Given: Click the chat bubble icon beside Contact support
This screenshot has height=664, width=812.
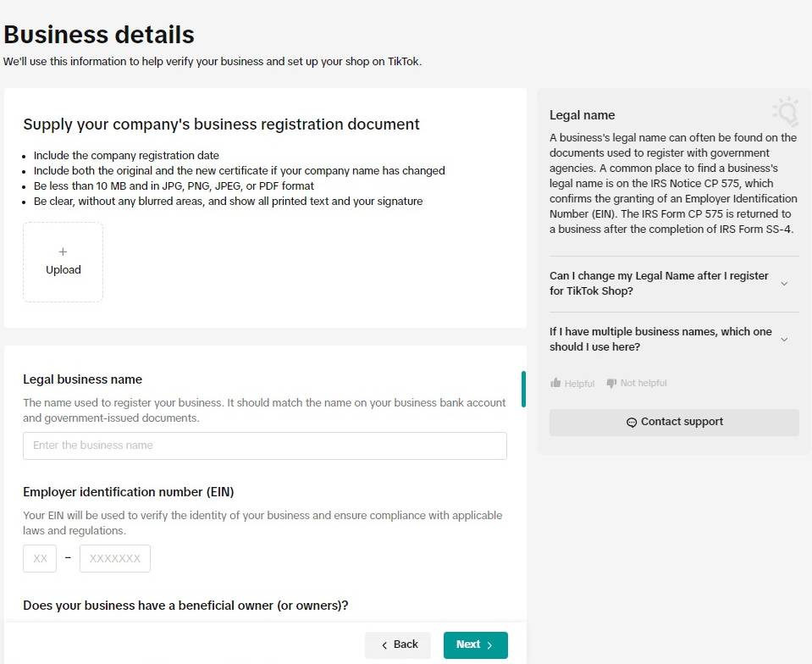Looking at the screenshot, I should 632,423.
